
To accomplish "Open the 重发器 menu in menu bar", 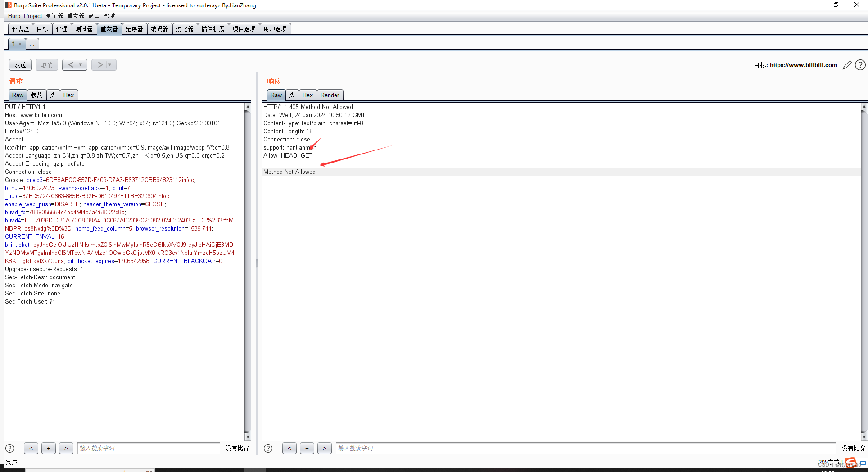I will point(76,16).
